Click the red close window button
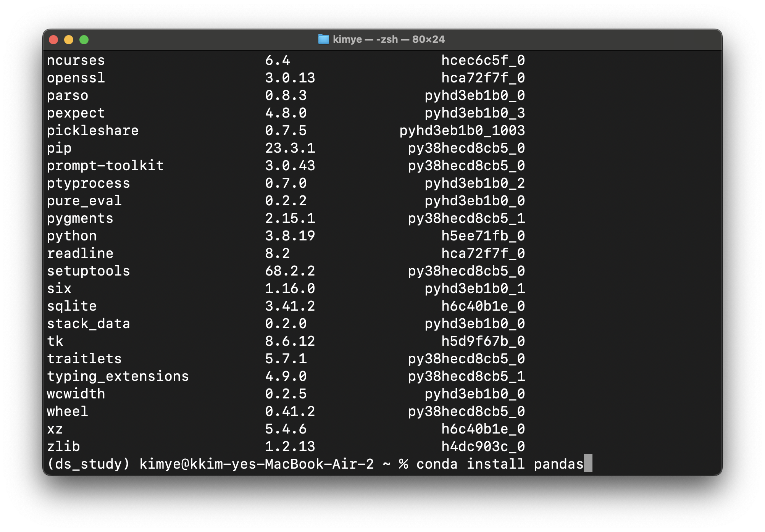Image resolution: width=765 pixels, height=532 pixels. tap(53, 40)
